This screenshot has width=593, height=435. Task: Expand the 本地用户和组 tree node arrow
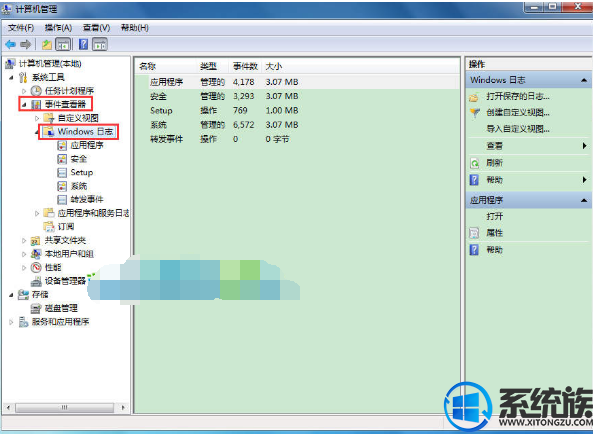click(x=23, y=254)
